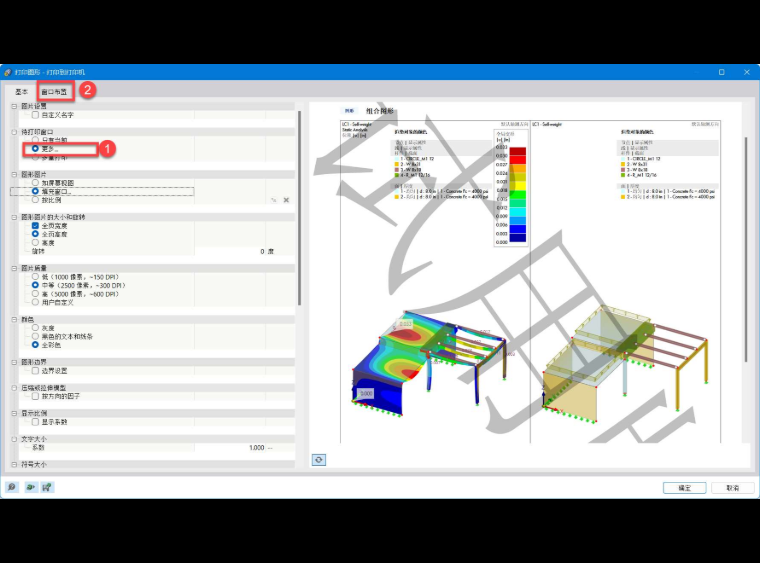Confirm with the 确定 button

click(x=684, y=488)
